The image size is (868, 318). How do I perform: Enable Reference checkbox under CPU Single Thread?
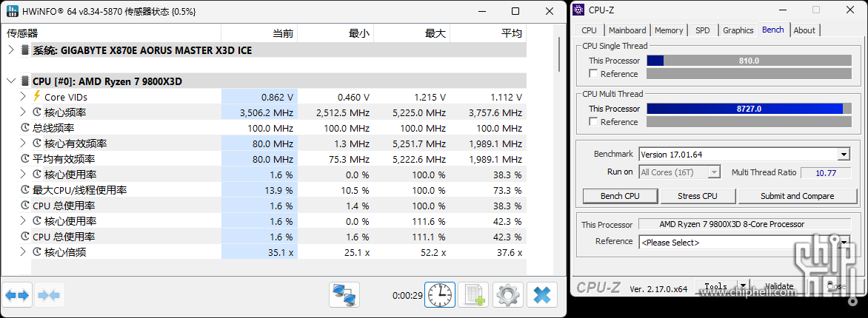(x=593, y=74)
